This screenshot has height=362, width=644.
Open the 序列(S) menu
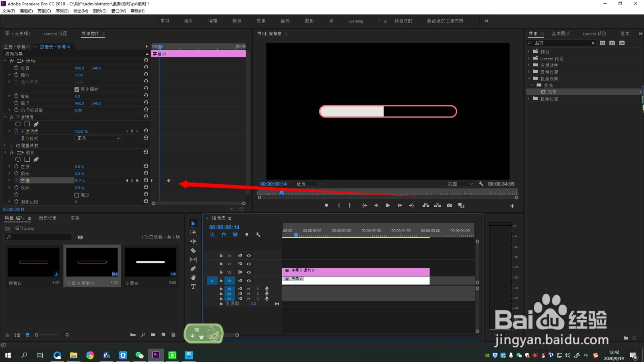62,11
